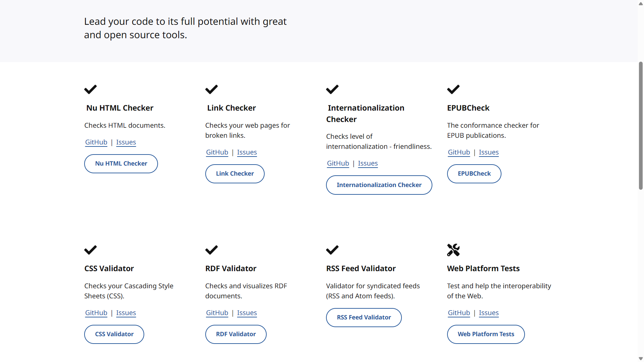Viewport: 644px width, 362px height.
Task: Open the Internationalization Checker button
Action: [x=379, y=185]
